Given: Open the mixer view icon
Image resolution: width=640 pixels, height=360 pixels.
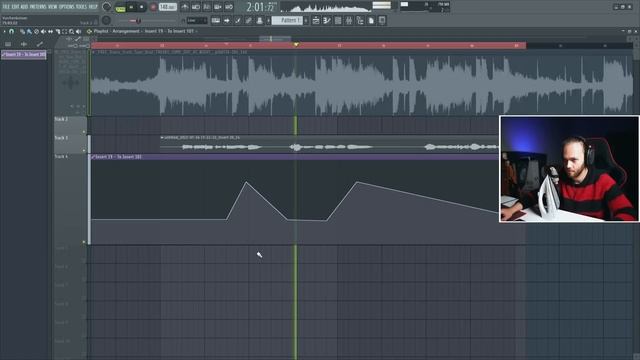Looking at the screenshot, I should pos(349,20).
